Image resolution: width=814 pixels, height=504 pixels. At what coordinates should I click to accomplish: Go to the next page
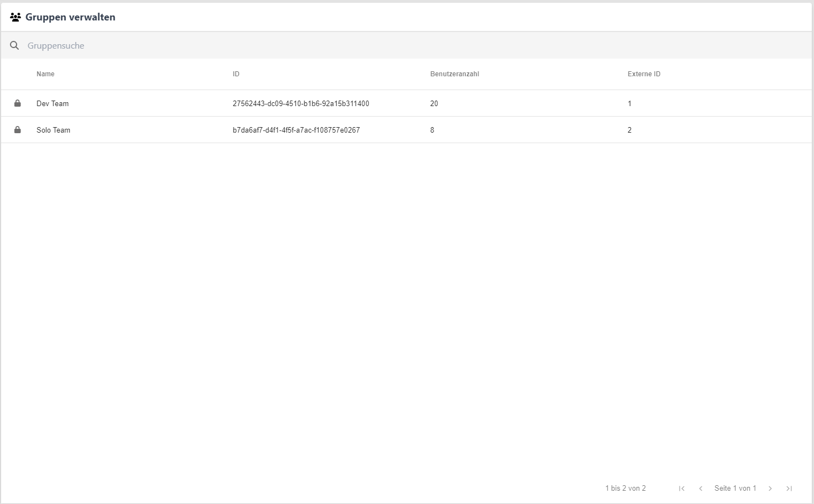[x=770, y=489]
